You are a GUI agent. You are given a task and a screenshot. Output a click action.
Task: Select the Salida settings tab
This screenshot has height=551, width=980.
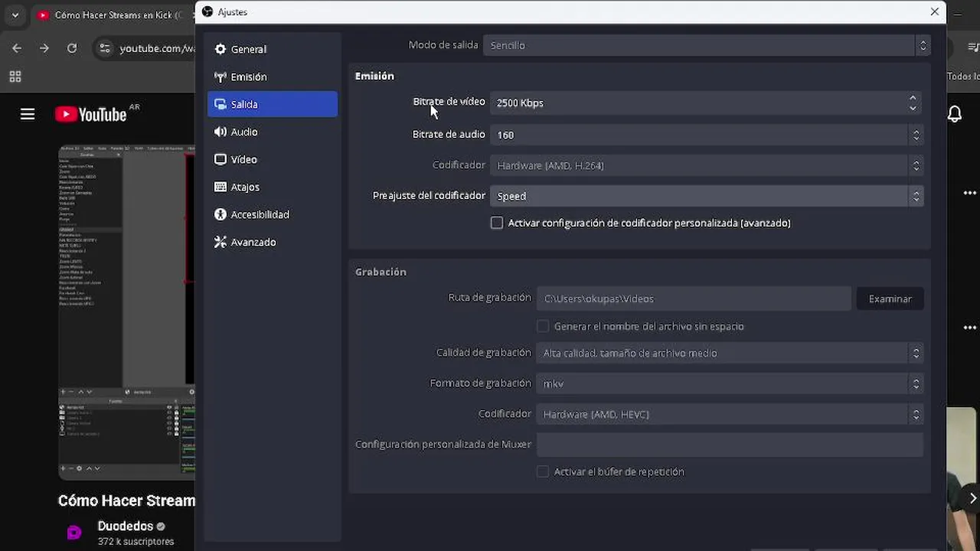[272, 104]
